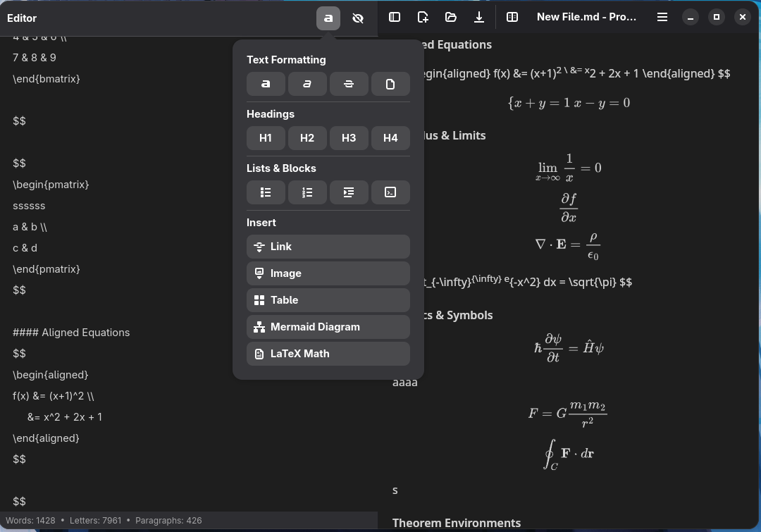Apply strikethrough text formatting
This screenshot has width=761, height=532.
349,84
